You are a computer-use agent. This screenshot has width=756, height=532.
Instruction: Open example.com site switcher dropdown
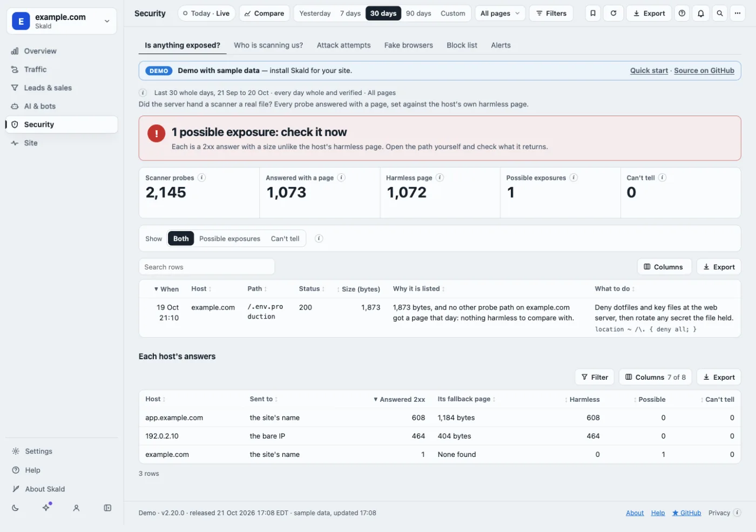tap(62, 21)
